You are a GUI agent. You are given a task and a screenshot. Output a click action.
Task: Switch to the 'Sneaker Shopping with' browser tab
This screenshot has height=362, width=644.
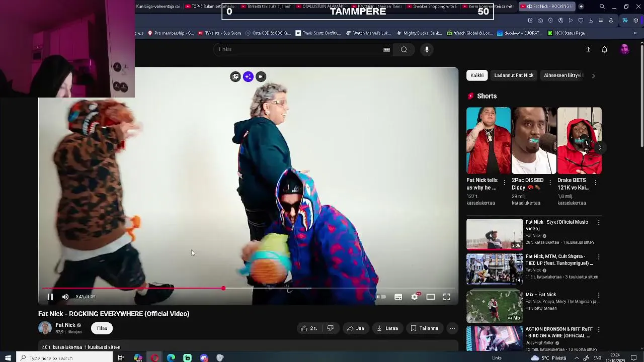[x=433, y=7]
